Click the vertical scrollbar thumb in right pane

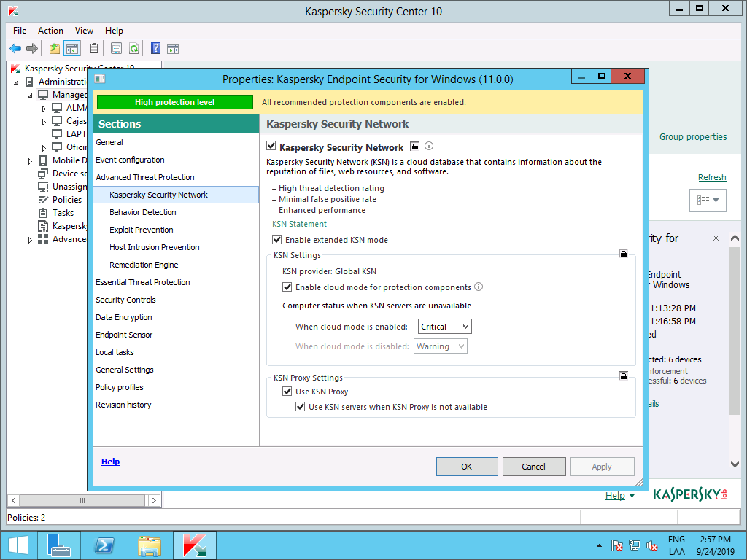click(x=735, y=331)
